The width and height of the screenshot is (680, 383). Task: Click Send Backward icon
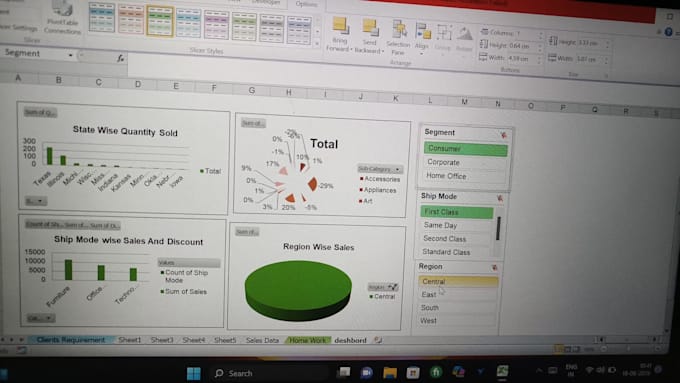[370, 27]
